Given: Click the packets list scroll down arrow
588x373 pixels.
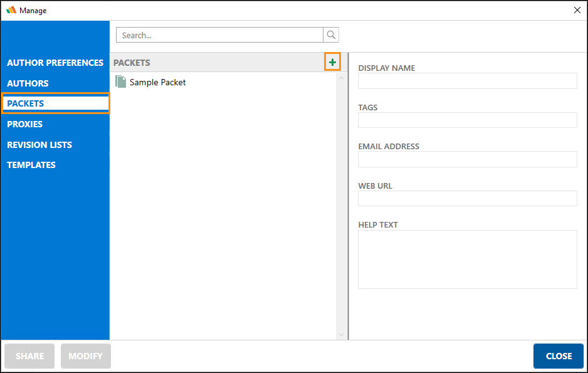Looking at the screenshot, I should click(x=341, y=335).
